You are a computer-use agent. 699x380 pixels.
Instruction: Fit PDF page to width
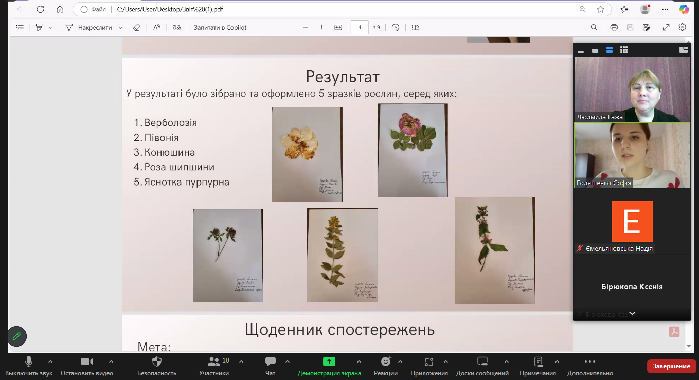tap(338, 27)
